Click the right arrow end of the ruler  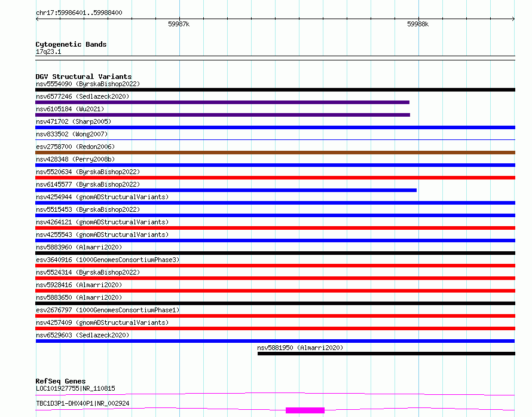[x=513, y=19]
